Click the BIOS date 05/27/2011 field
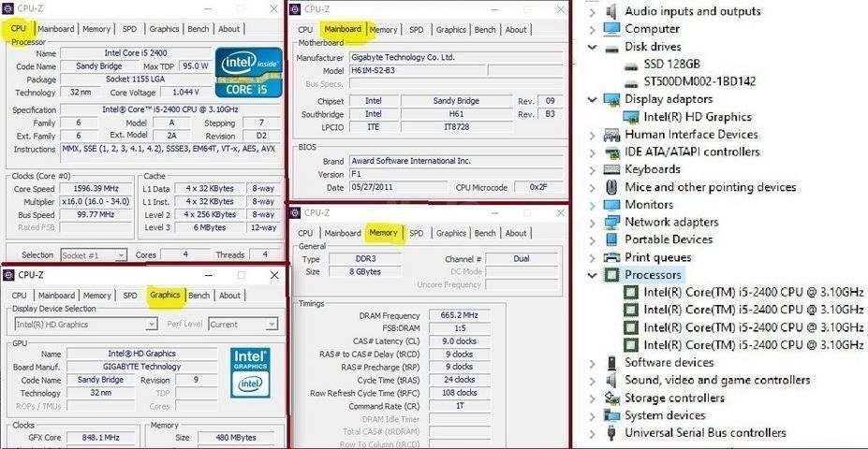Viewport: 868px width, 449px height. (398, 187)
